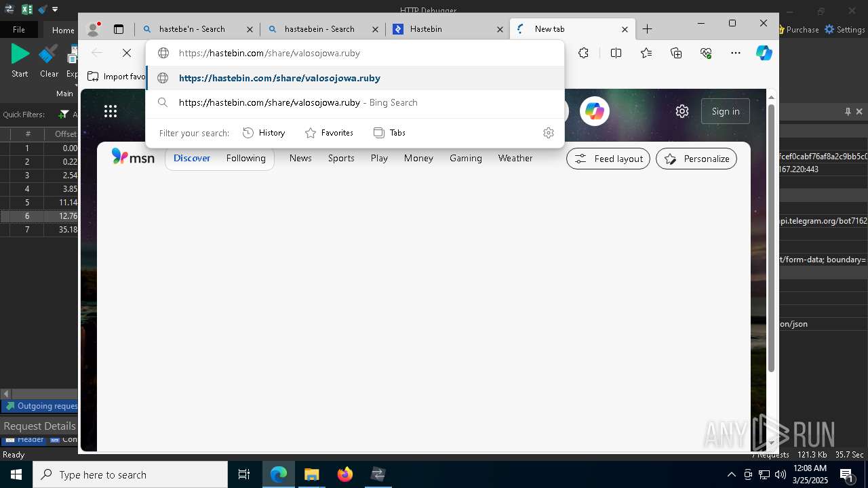The image size is (868, 488).
Task: Choose the Bing Search suggestion
Action: (x=355, y=102)
